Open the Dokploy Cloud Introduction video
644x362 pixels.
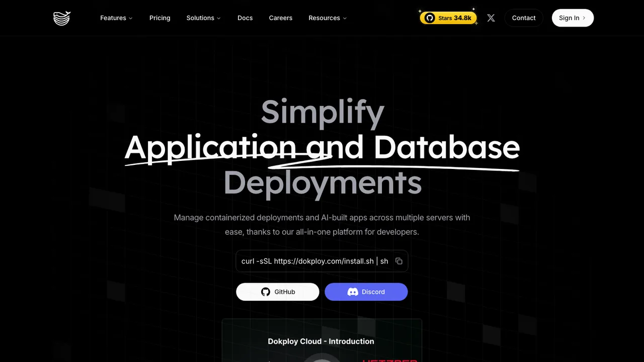(322, 340)
